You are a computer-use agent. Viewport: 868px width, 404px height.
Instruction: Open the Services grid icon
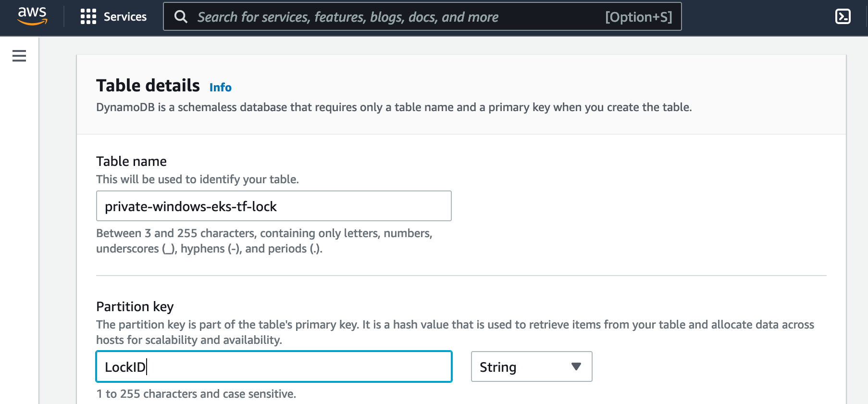88,16
